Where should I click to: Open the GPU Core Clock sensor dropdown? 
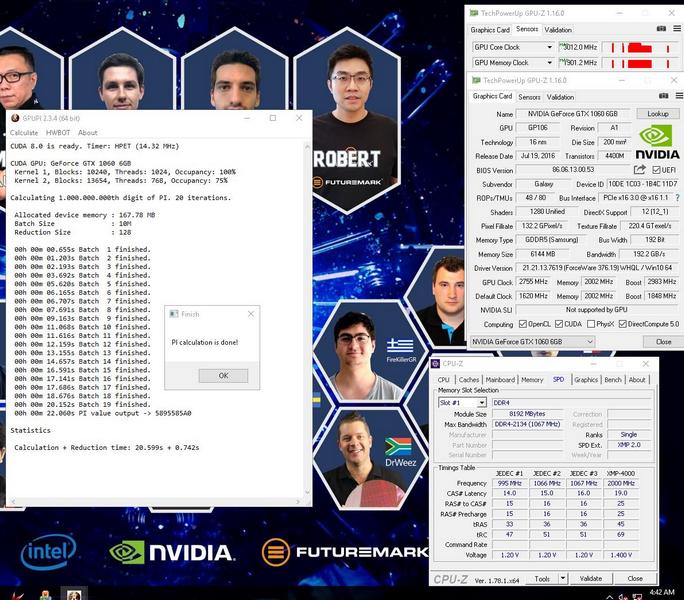(550, 47)
